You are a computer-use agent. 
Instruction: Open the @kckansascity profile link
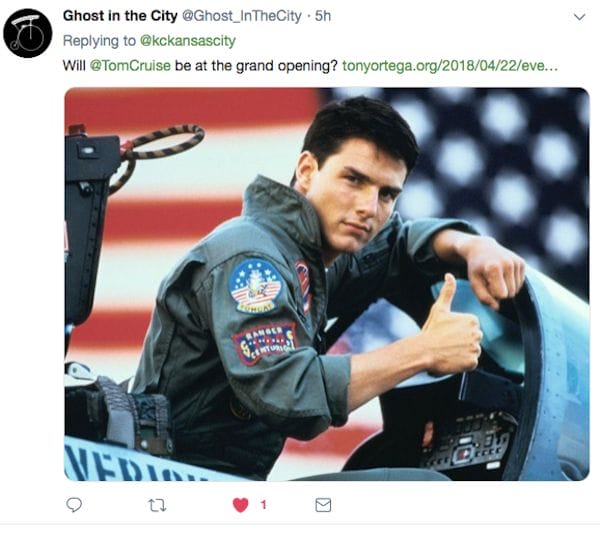pos(188,41)
